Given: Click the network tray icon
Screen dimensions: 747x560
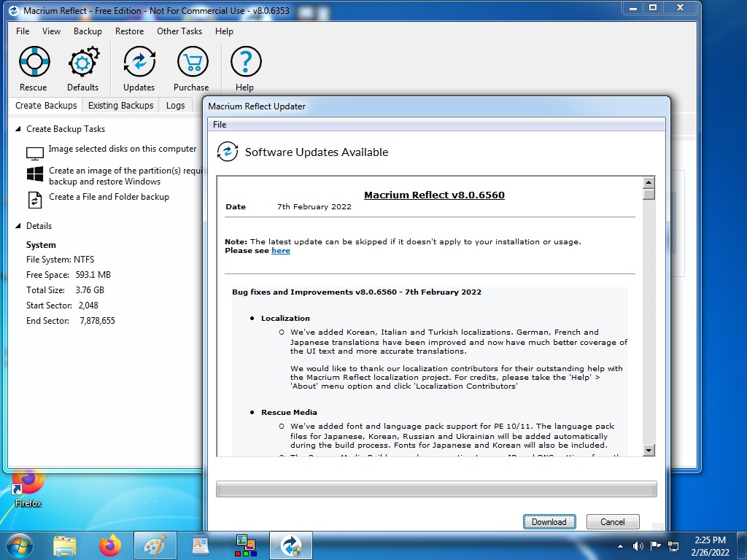Looking at the screenshot, I should 673,545.
